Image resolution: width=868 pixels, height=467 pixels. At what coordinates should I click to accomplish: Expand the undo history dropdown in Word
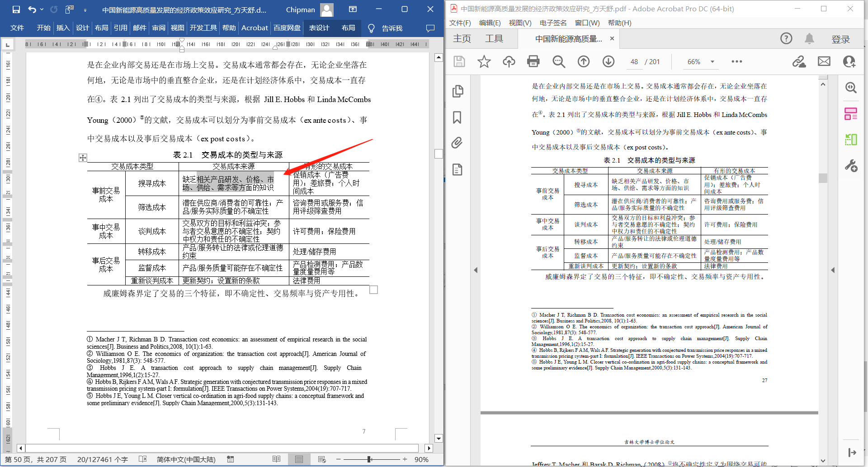(x=42, y=9)
